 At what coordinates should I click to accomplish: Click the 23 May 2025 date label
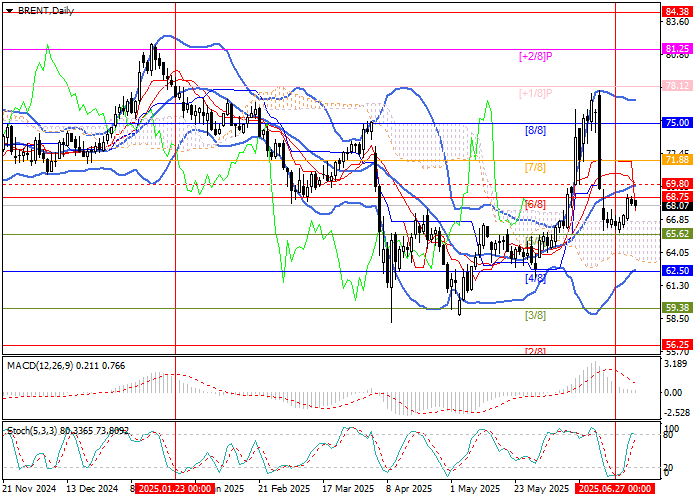pyautogui.click(x=542, y=488)
